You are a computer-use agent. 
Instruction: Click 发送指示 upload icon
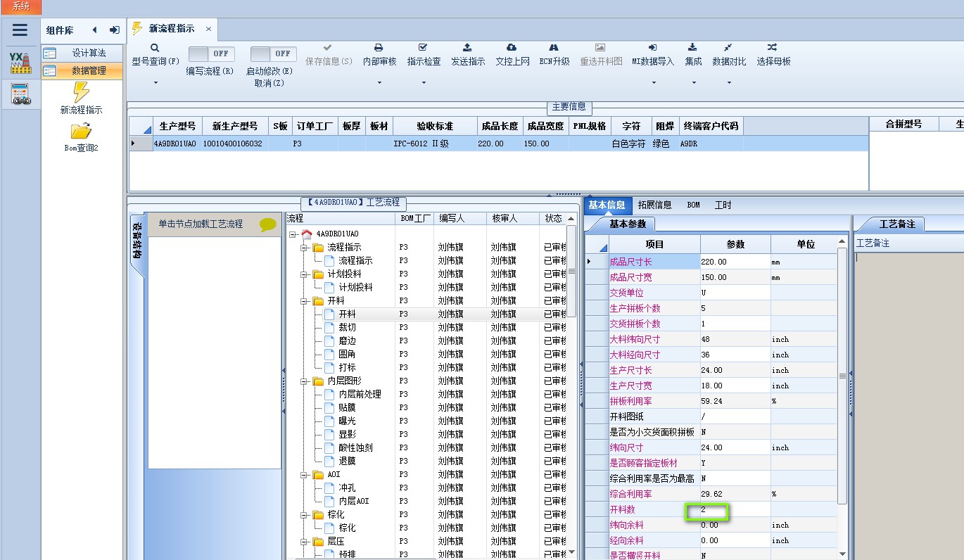coord(467,48)
